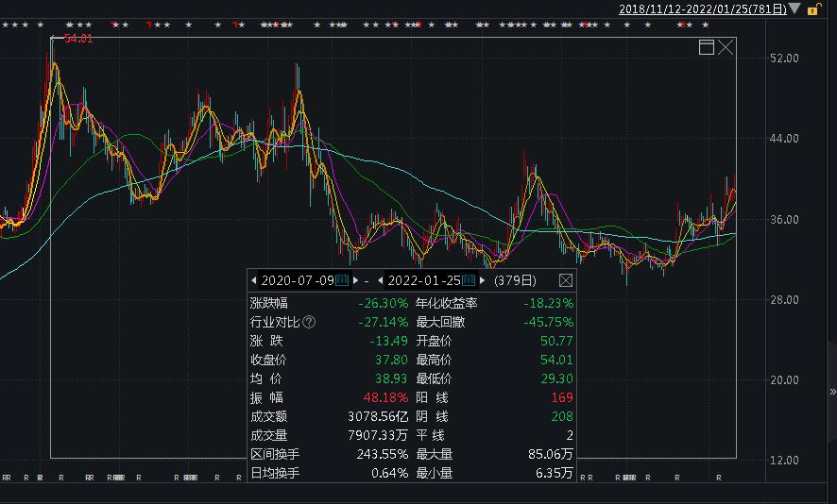Viewport: 837px width, 504px height.
Task: Click the 最小量 value 6.35万
Action: coord(555,473)
